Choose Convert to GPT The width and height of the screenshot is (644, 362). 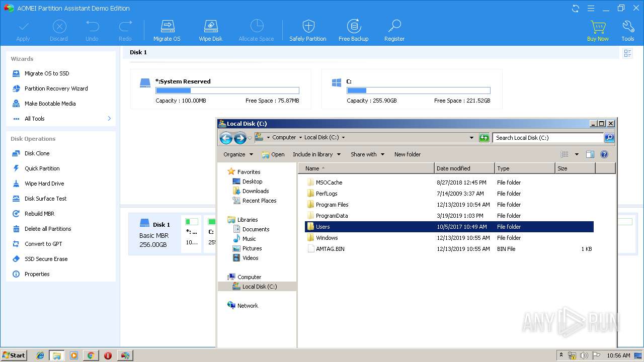pyautogui.click(x=43, y=244)
